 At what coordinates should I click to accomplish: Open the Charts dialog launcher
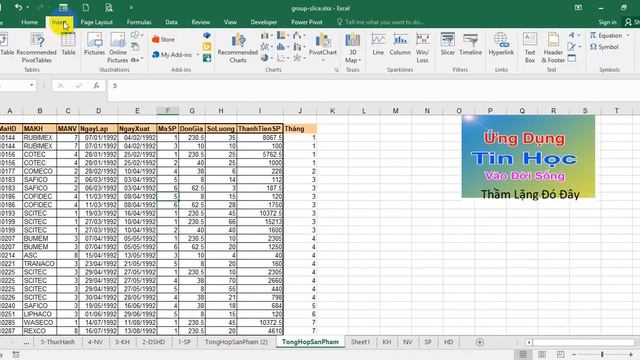336,70
